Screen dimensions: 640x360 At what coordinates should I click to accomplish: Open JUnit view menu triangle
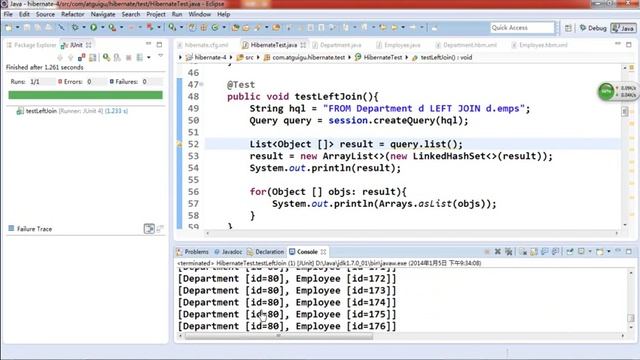(x=160, y=56)
